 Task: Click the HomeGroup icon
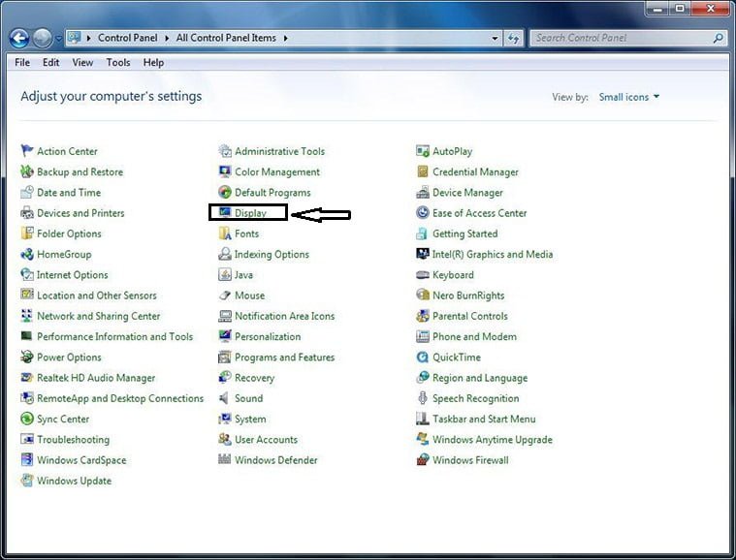click(27, 254)
